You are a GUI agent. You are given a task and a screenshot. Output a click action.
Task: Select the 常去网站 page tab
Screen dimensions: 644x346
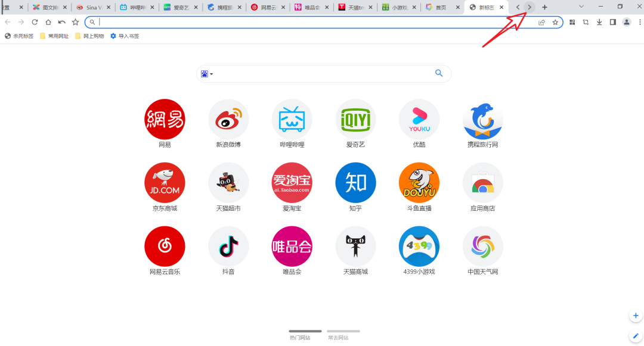coord(343,335)
